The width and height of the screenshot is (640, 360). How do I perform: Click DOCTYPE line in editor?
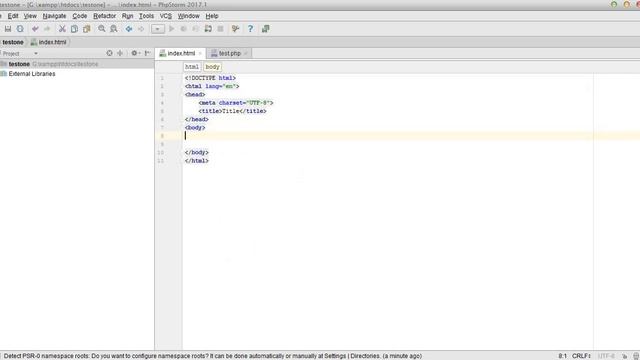pos(210,78)
